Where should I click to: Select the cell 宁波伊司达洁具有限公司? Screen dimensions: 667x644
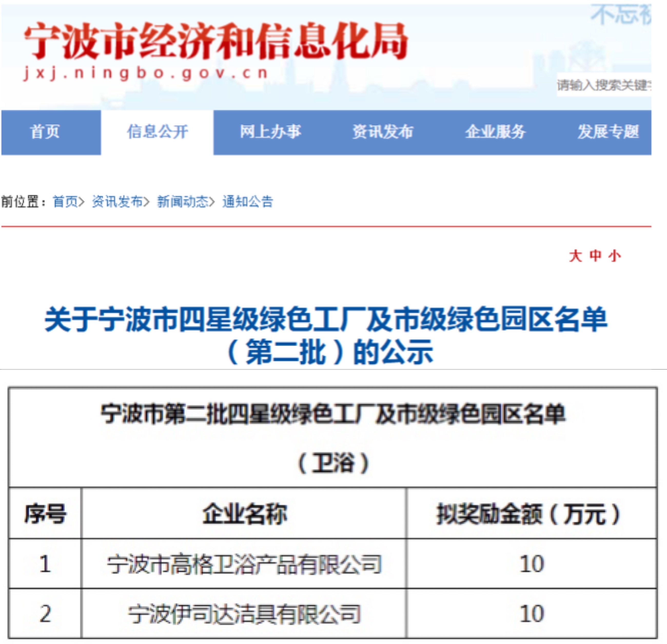tap(244, 614)
